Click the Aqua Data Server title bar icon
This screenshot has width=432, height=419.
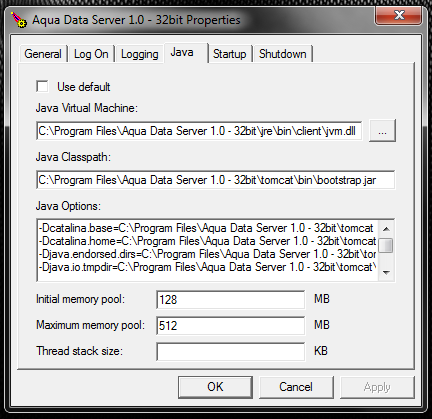coord(19,20)
